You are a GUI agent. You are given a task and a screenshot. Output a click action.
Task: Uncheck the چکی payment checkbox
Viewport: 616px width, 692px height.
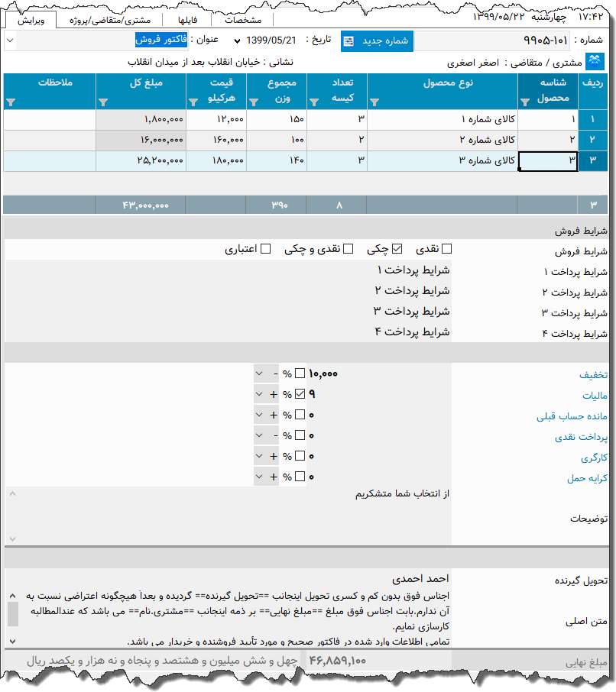click(x=398, y=248)
